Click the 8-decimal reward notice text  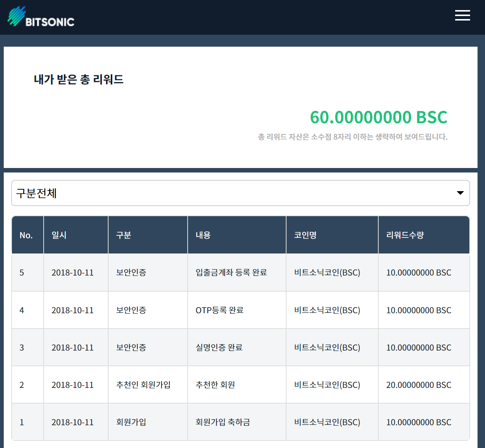click(353, 137)
